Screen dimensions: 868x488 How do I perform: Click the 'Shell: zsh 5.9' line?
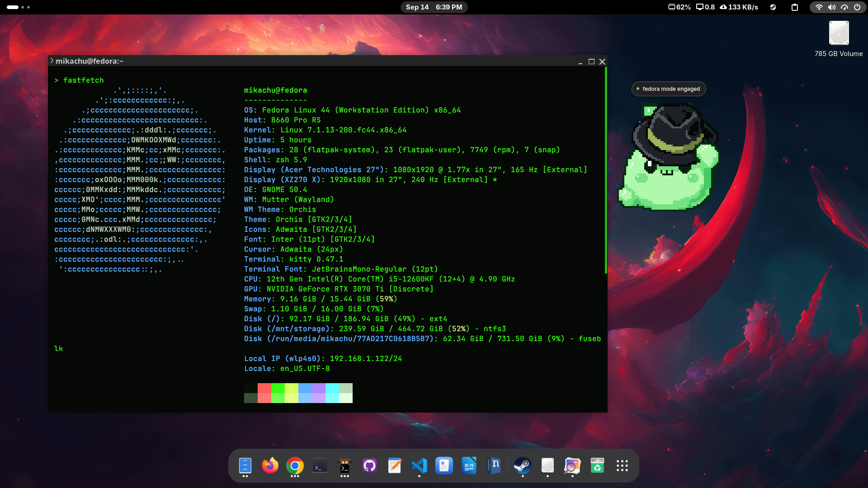coord(276,160)
